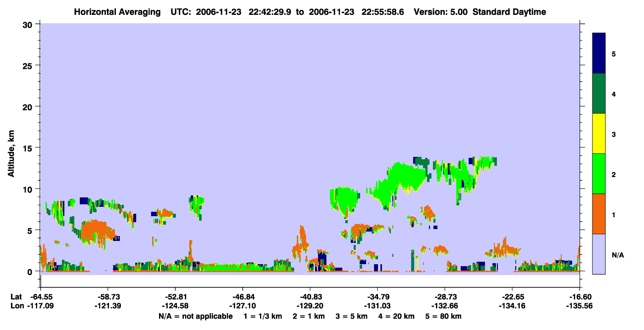Image resolution: width=644 pixels, height=330 pixels.
Task: Click the end time '22:55:58.6'
Action: [x=383, y=12]
